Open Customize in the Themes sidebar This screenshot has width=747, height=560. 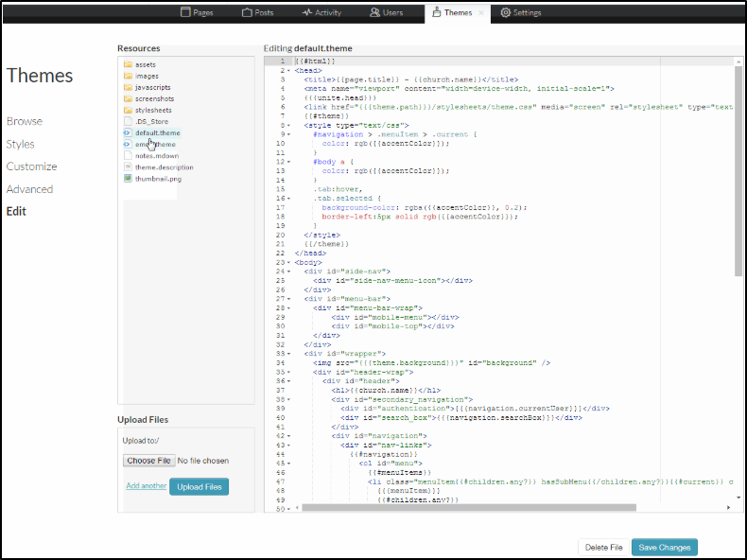coord(31,166)
